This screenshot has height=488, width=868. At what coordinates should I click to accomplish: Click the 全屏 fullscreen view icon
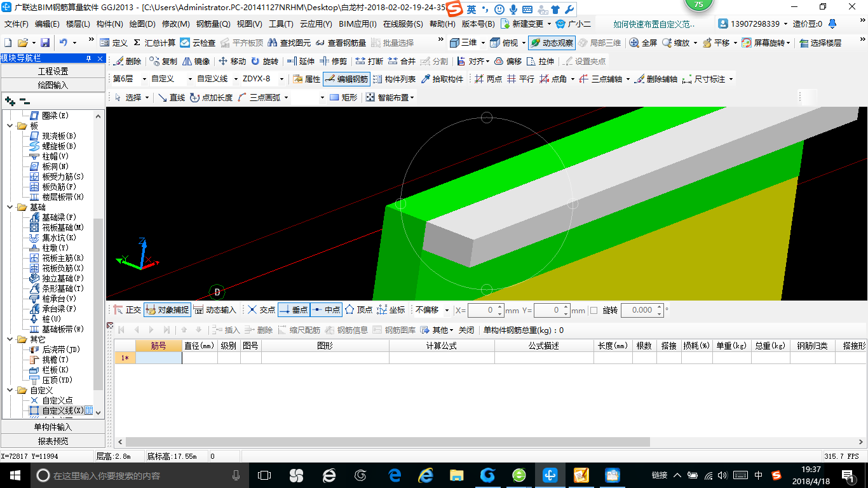643,43
